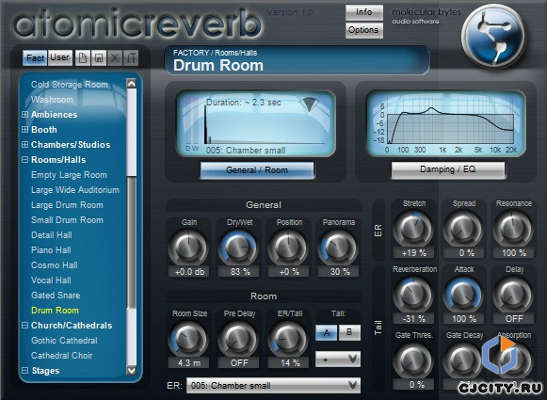Open the General / Room tab

pyautogui.click(x=257, y=170)
